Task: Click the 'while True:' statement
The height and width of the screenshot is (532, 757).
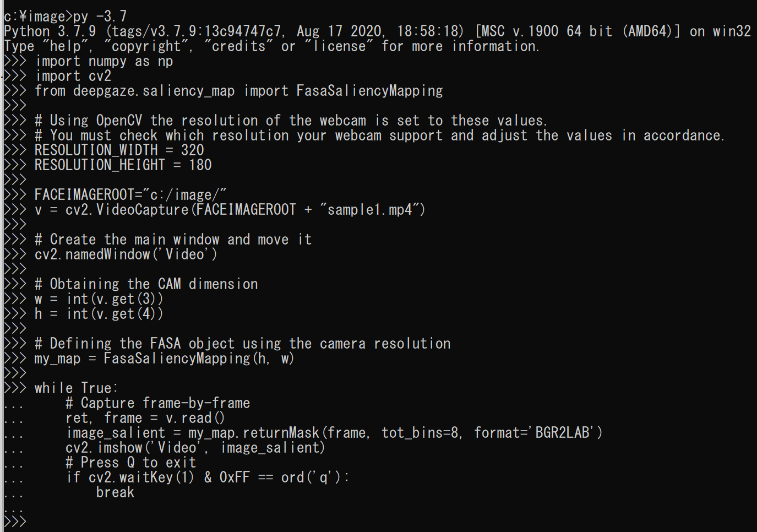Action: pos(76,388)
